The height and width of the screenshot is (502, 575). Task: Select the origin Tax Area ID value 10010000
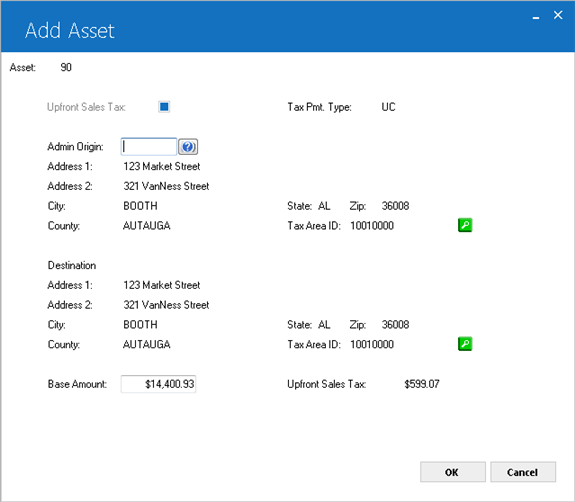(x=372, y=226)
